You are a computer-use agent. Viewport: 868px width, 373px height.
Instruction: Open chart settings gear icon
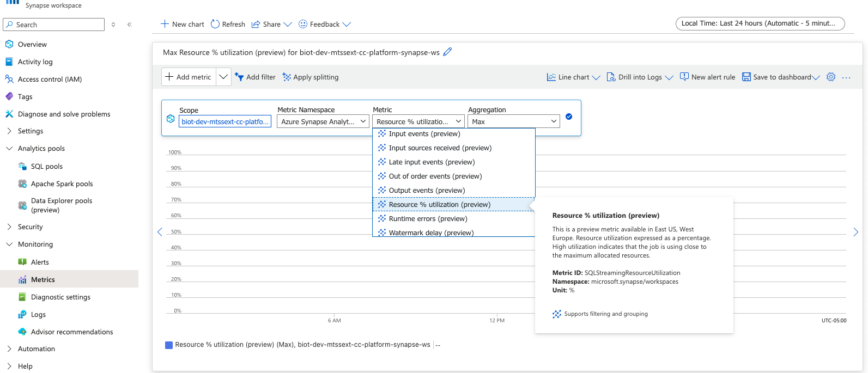pyautogui.click(x=830, y=77)
